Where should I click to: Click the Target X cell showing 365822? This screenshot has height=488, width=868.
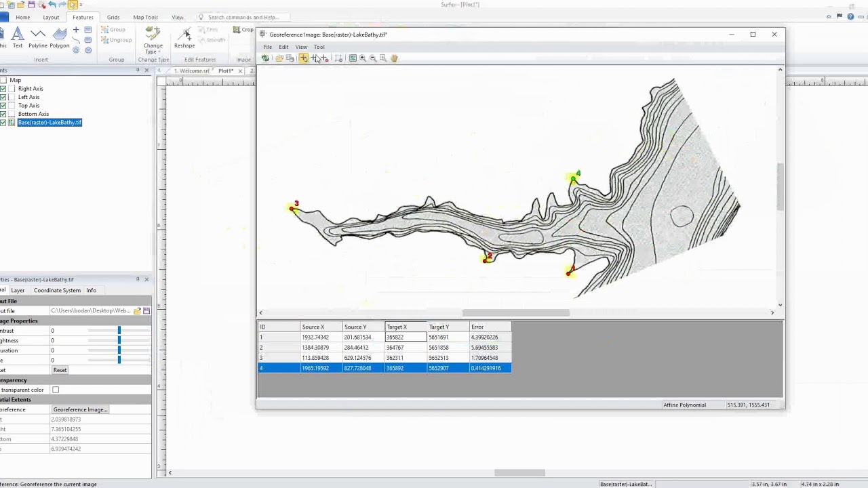tap(406, 337)
